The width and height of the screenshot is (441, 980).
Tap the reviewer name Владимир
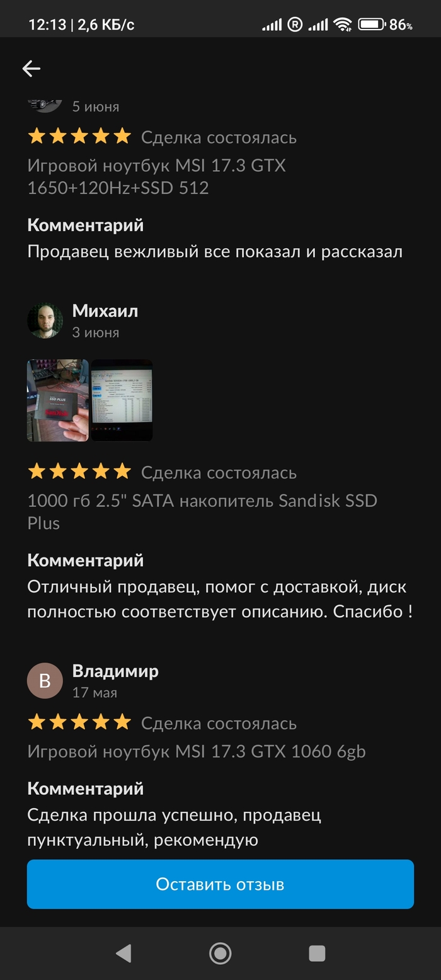[115, 671]
